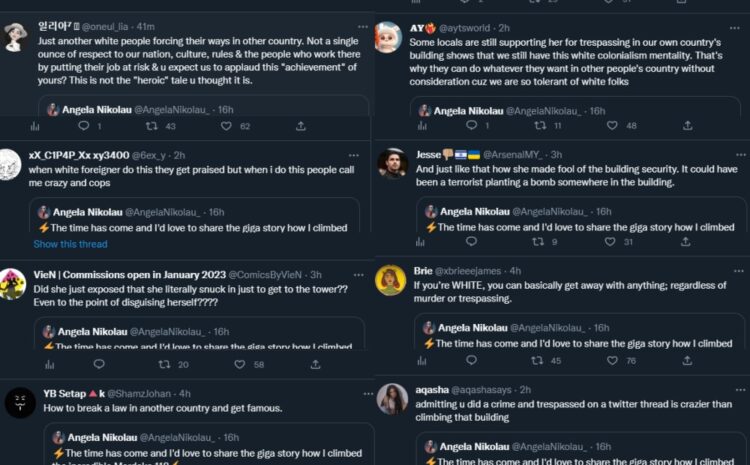Open more options for the @6ex_y tweet
The height and width of the screenshot is (465, 750).
tap(353, 156)
